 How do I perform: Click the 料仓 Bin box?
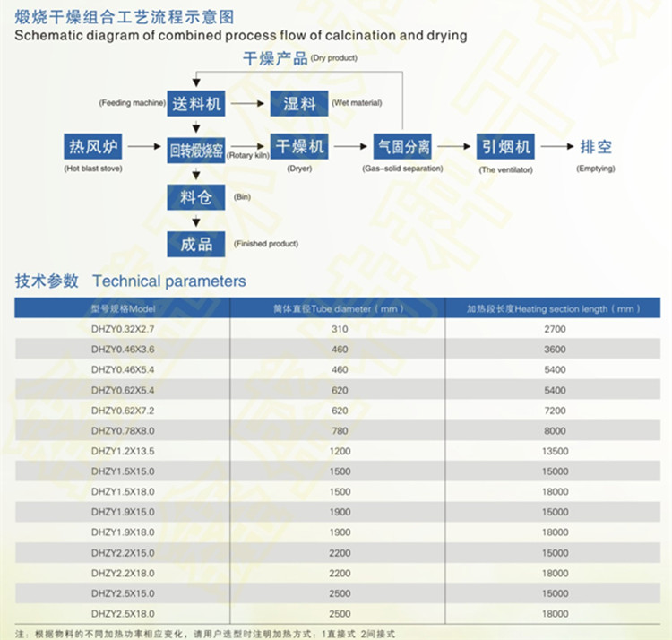(196, 197)
